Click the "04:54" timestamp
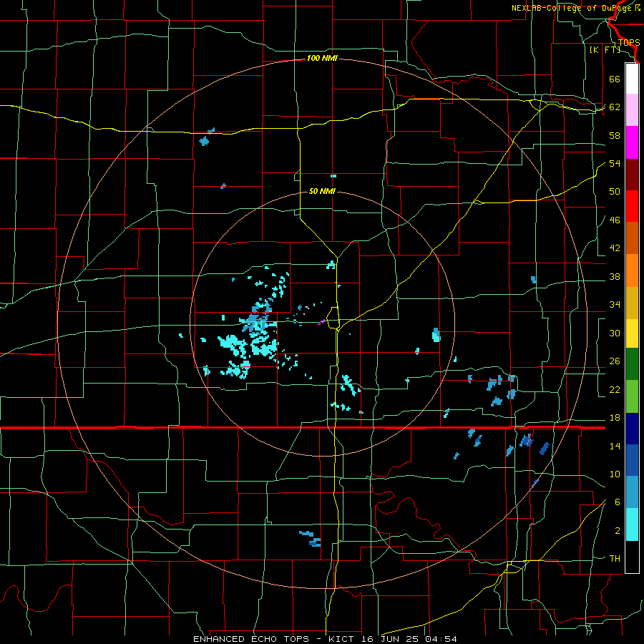The image size is (644, 644). 441,639
